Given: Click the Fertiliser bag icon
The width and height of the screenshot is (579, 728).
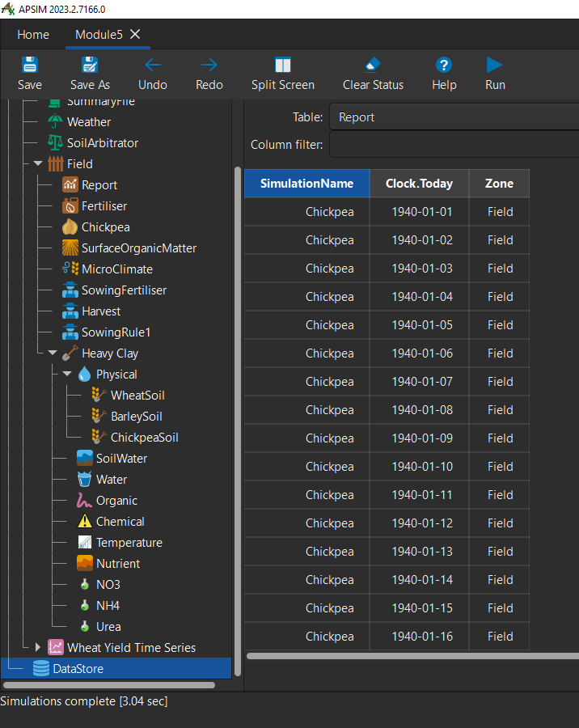Looking at the screenshot, I should click(70, 205).
